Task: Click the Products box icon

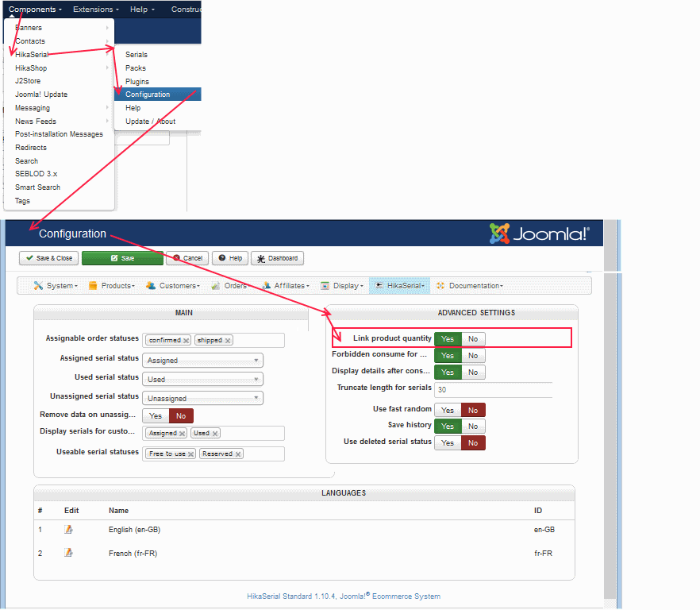Action: (x=93, y=286)
